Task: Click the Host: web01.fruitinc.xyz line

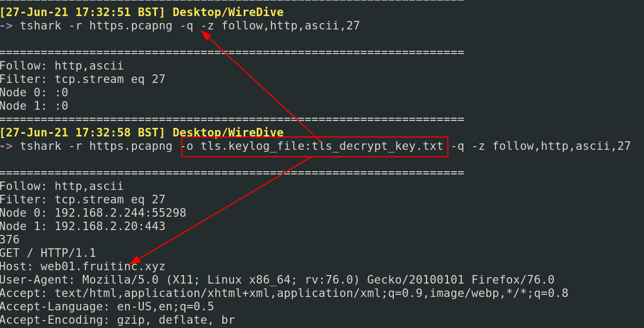Action: (x=82, y=266)
